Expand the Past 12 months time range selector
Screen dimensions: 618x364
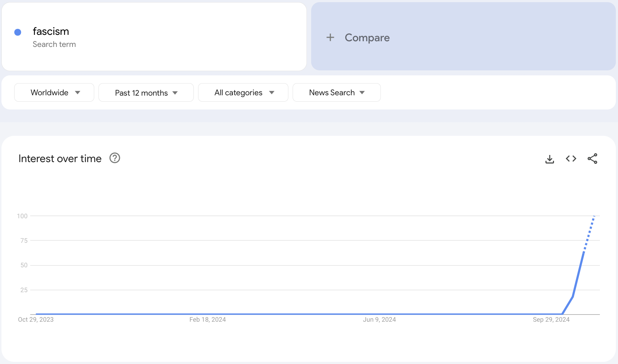tap(146, 92)
